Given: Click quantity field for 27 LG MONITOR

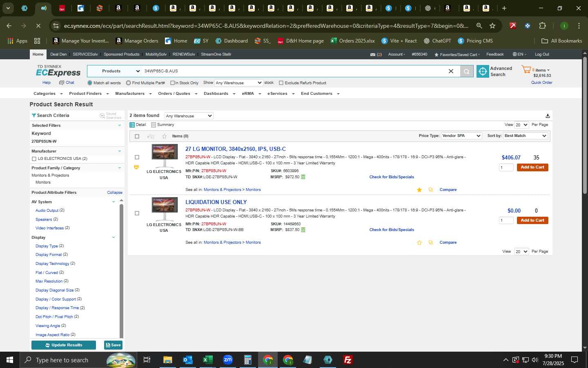Looking at the screenshot, I should 506,167.
